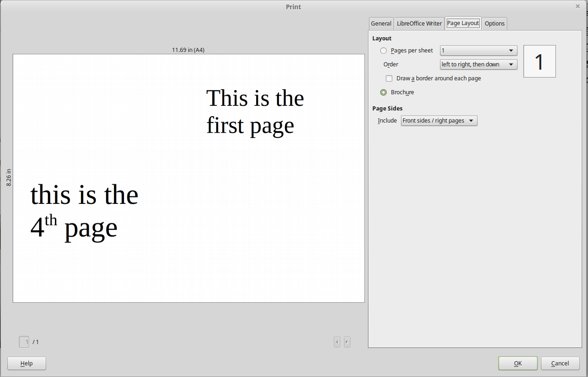Switch to the Options tab

click(x=494, y=23)
